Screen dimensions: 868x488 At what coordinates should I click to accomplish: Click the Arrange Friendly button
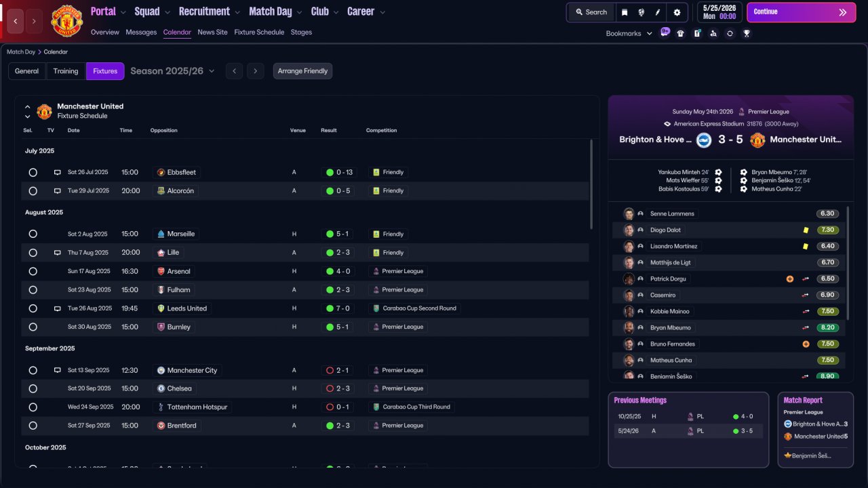tap(302, 71)
